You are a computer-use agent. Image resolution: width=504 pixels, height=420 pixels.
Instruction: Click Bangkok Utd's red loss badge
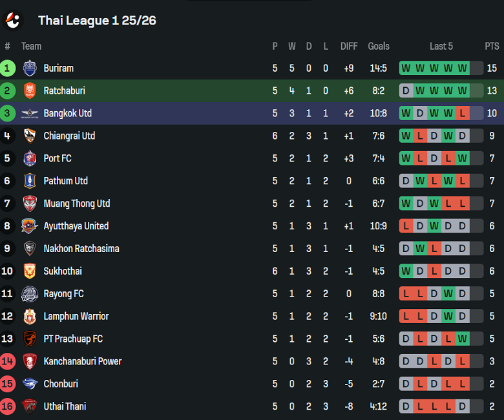point(463,113)
